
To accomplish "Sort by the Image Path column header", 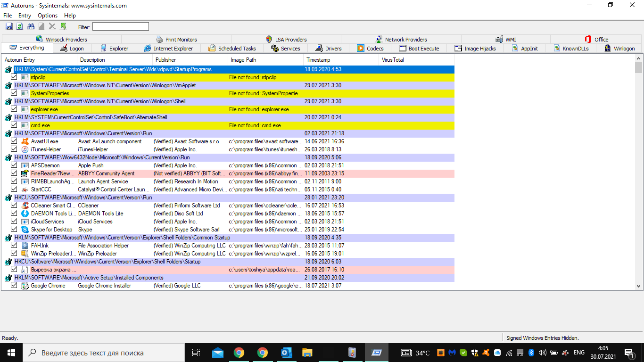I will coord(266,60).
